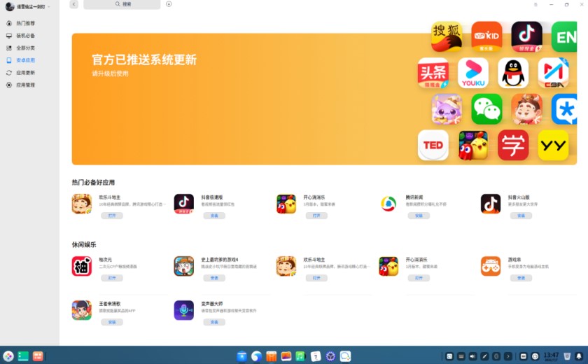
Task: Click the 变声器大师 app title
Action: pyautogui.click(x=212, y=304)
